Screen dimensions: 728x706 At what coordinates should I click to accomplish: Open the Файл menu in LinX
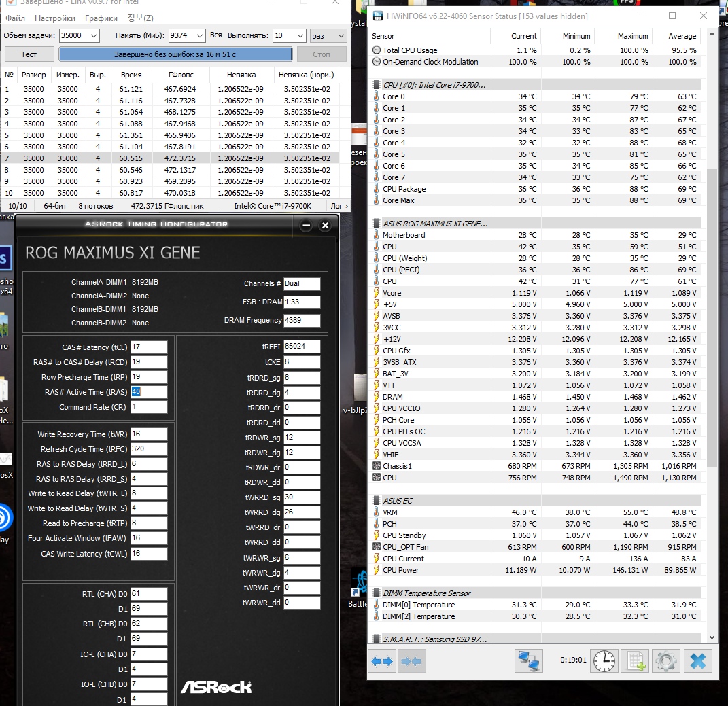pos(16,18)
